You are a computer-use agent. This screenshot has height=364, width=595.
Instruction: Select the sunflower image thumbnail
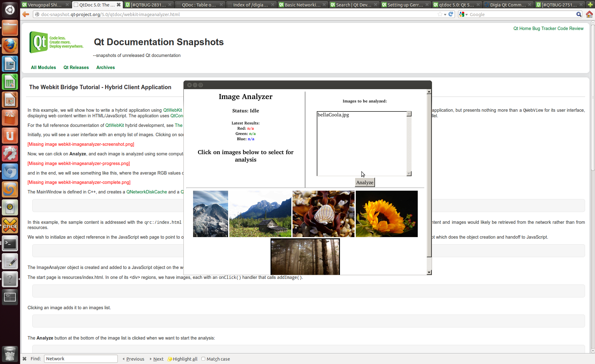(x=386, y=214)
